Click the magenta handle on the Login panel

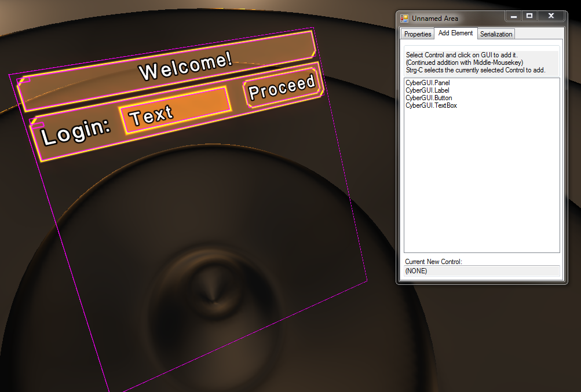36,123
